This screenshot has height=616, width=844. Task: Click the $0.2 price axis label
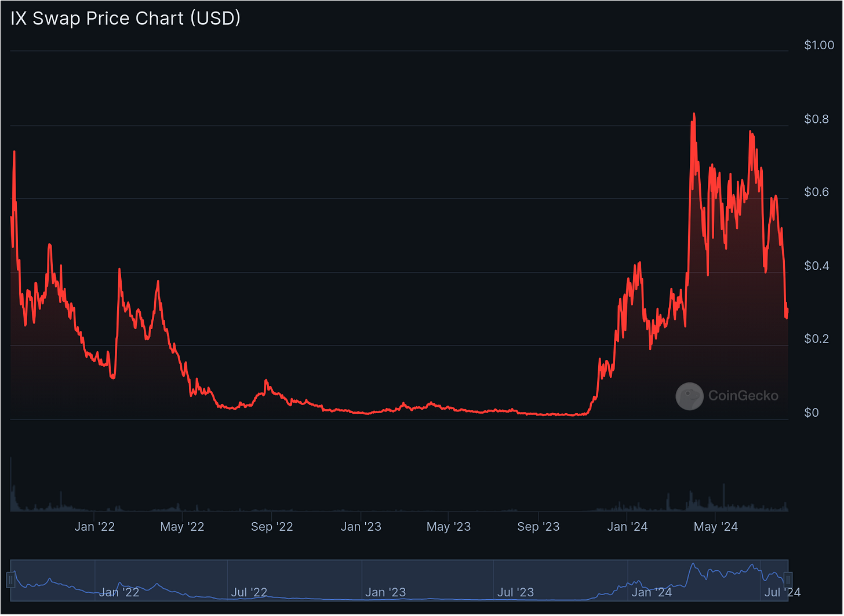816,339
